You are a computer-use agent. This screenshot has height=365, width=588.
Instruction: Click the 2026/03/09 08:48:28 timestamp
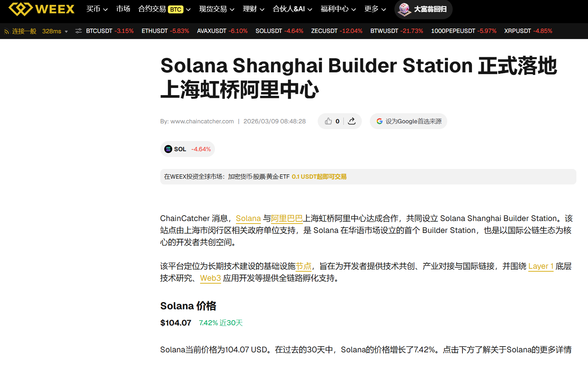coord(275,121)
